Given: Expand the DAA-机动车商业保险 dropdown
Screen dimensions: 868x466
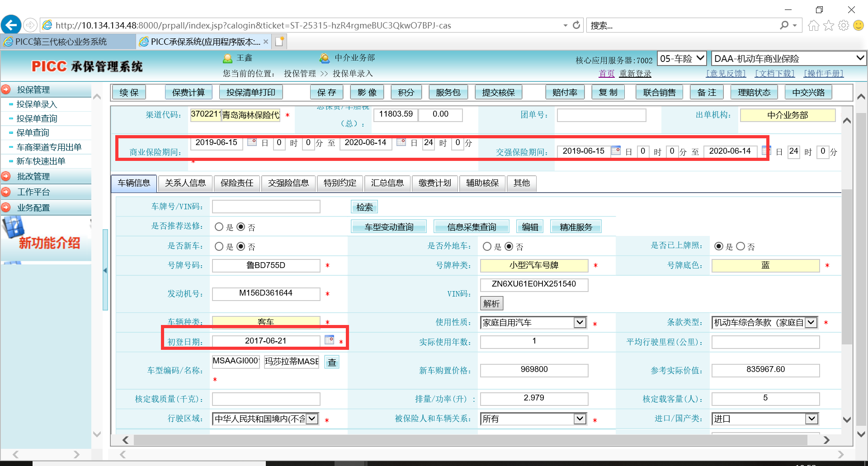Looking at the screenshot, I should pyautogui.click(x=859, y=58).
